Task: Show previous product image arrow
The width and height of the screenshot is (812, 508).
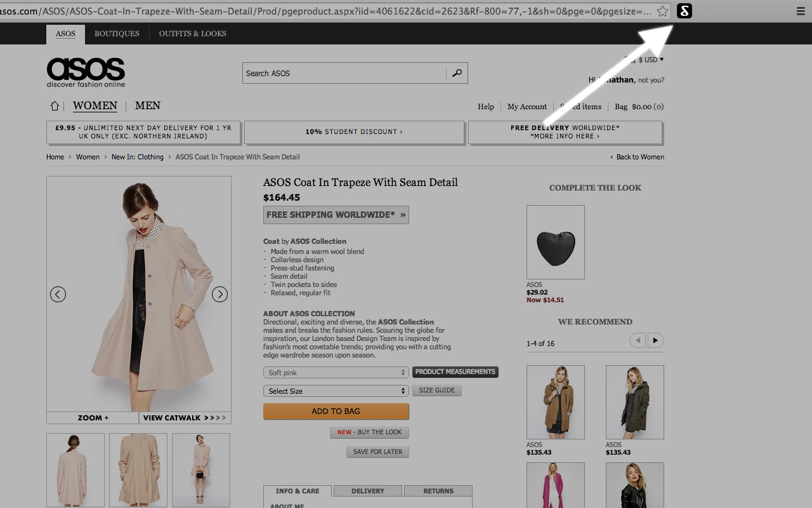Action: pyautogui.click(x=58, y=294)
